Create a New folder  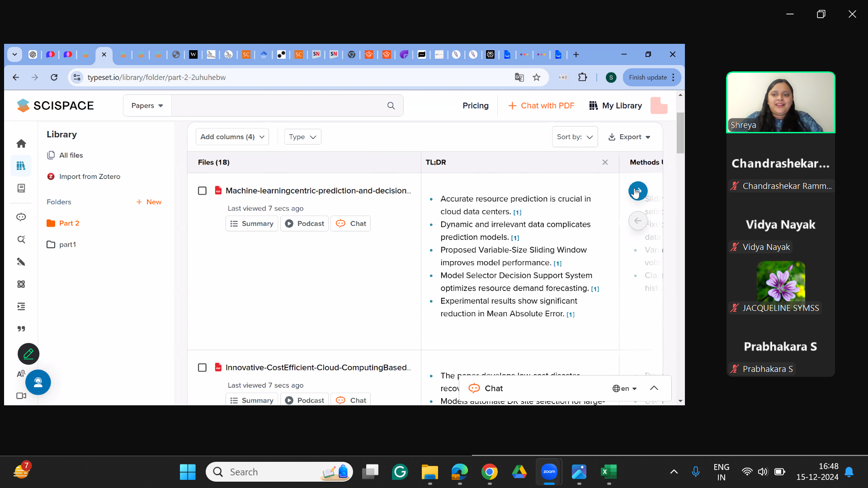(x=149, y=202)
